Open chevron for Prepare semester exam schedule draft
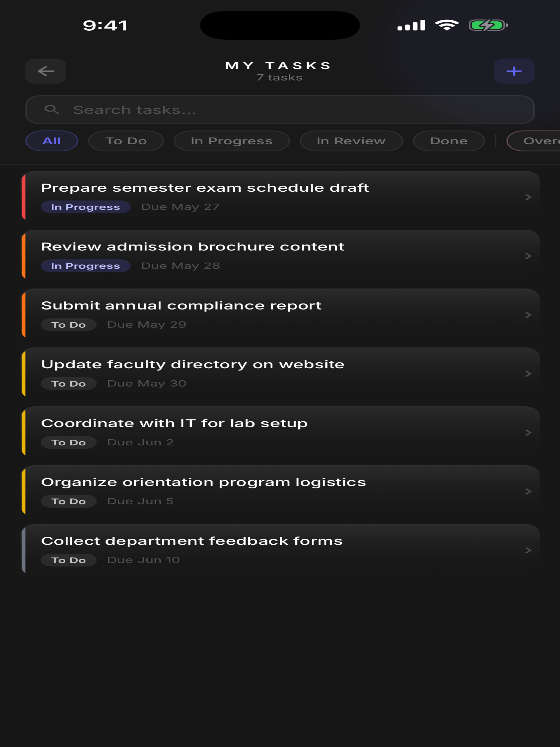560x747 pixels. [528, 197]
